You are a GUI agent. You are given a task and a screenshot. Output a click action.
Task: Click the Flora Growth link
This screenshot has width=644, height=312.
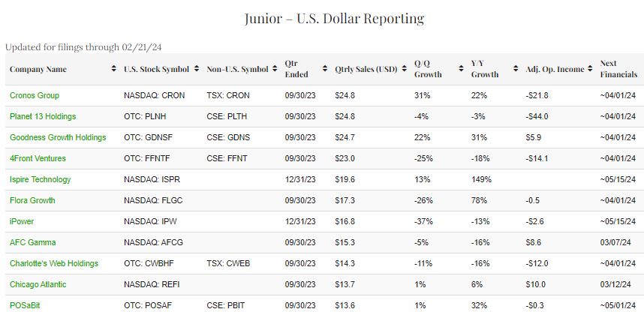(x=32, y=201)
